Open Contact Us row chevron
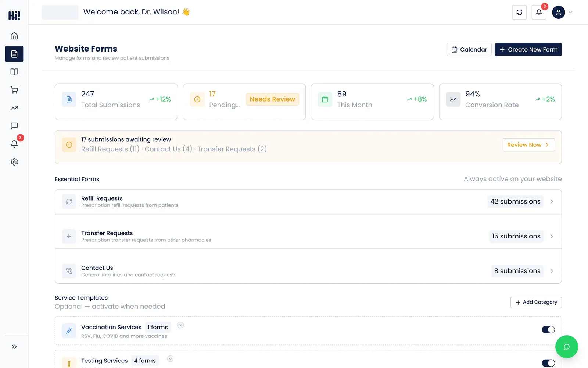The image size is (588, 368). coord(552,271)
